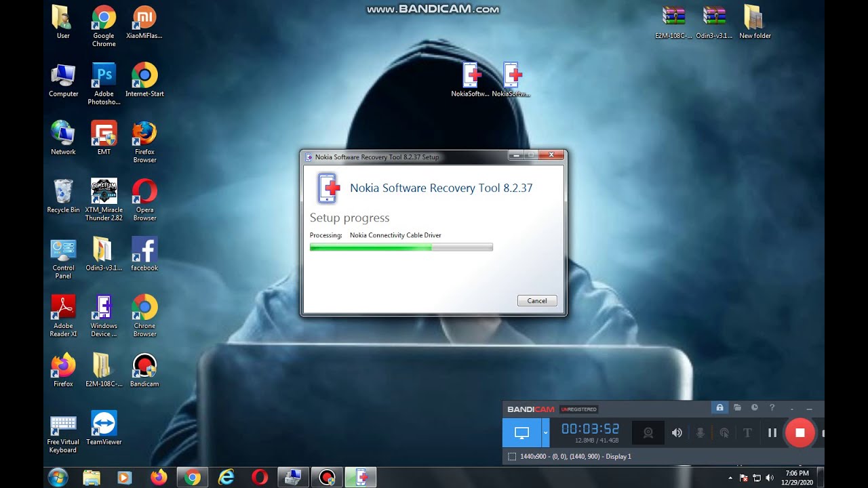Screen dimensions: 868x488
Task: Open Bandicam recording mode dropdown arrow
Action: point(545,432)
